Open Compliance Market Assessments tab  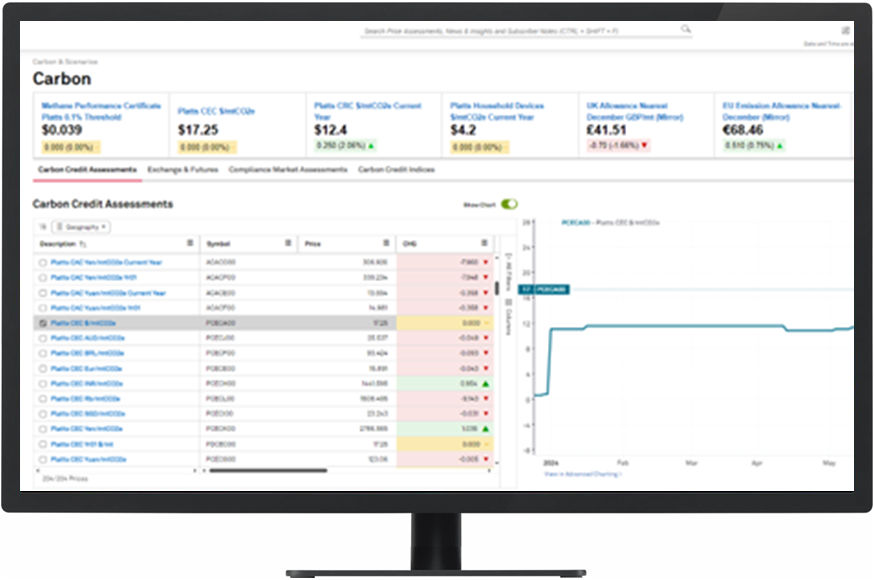click(x=288, y=170)
